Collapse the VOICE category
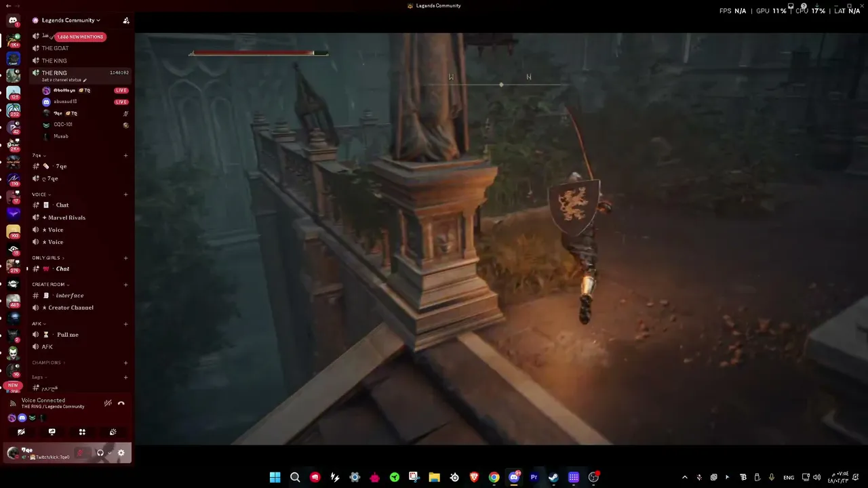Image resolution: width=868 pixels, height=488 pixels. [x=41, y=195]
